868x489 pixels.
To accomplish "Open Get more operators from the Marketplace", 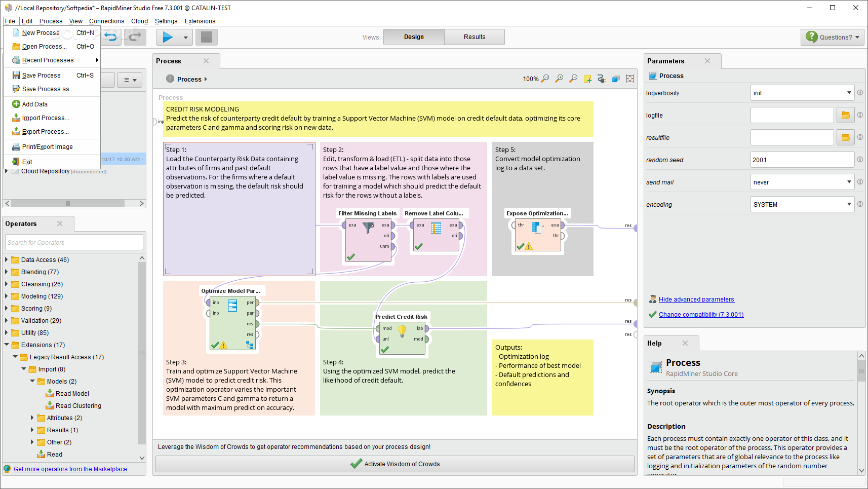I will [70, 469].
